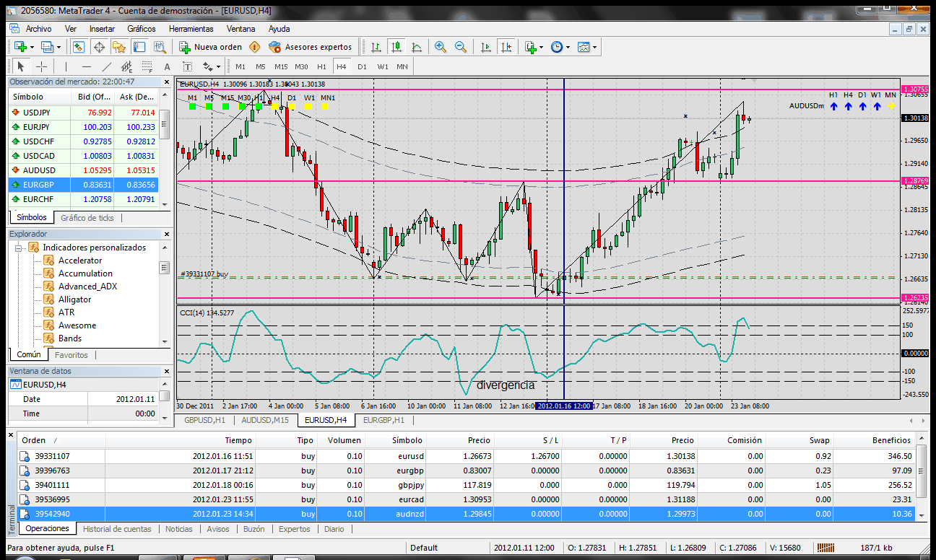The height and width of the screenshot is (560, 936).
Task: Switch to the Gráfico de ticks tab
Action: 87,218
